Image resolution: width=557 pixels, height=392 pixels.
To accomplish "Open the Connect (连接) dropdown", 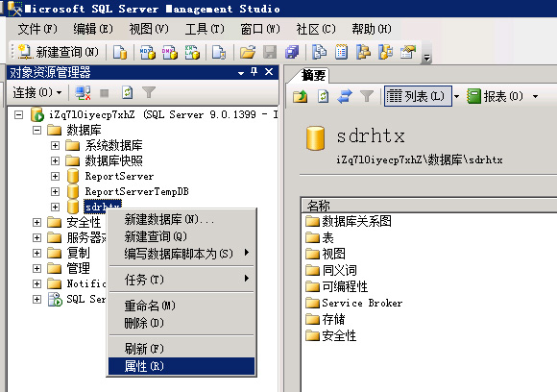I will coord(36,93).
